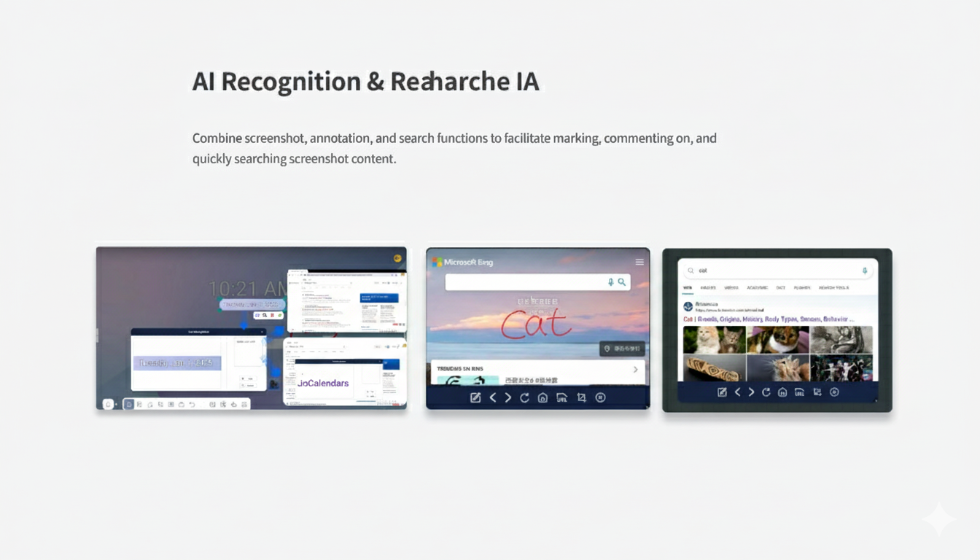Select the second tab in cat search results
The height and width of the screenshot is (560, 980).
(x=708, y=288)
